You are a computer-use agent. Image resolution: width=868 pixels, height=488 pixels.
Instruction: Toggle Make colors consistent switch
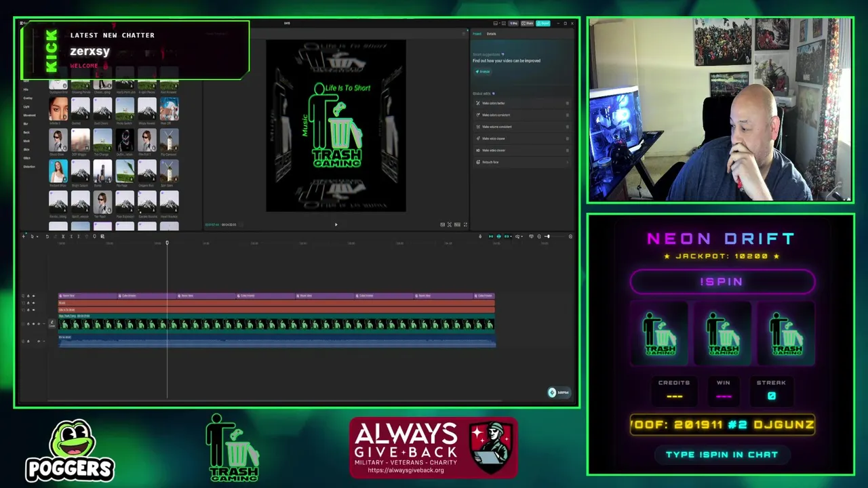(x=567, y=115)
